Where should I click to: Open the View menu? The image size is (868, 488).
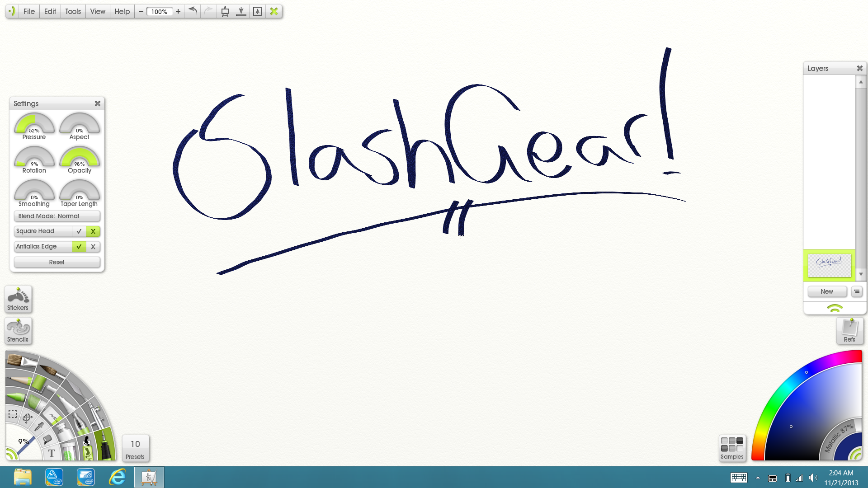click(97, 11)
